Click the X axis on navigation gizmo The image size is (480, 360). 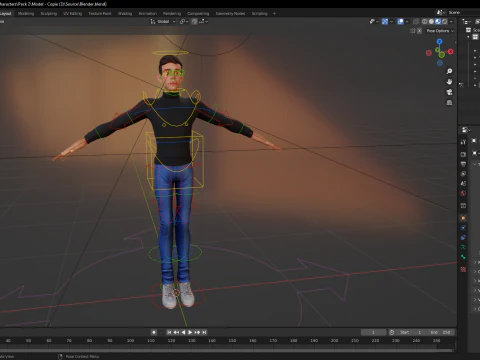[451, 52]
